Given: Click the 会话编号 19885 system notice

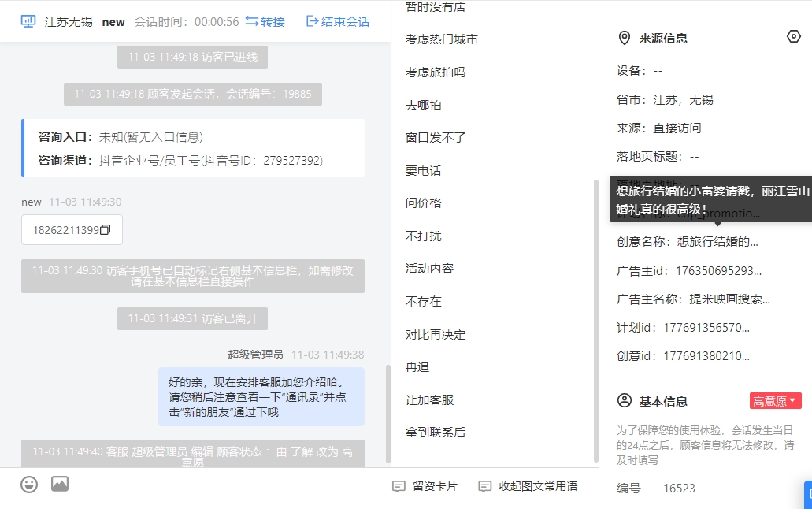Looking at the screenshot, I should (x=193, y=94).
